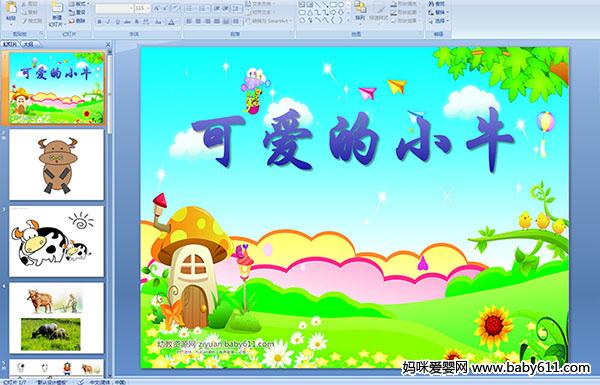The width and height of the screenshot is (600, 385).
Task: Click the Find icon in editing group
Action: [x=437, y=4]
